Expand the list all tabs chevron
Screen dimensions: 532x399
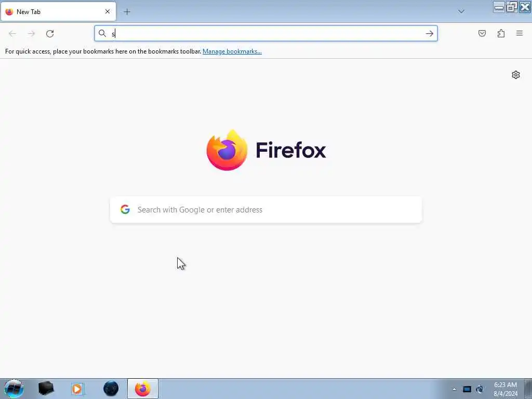461,11
